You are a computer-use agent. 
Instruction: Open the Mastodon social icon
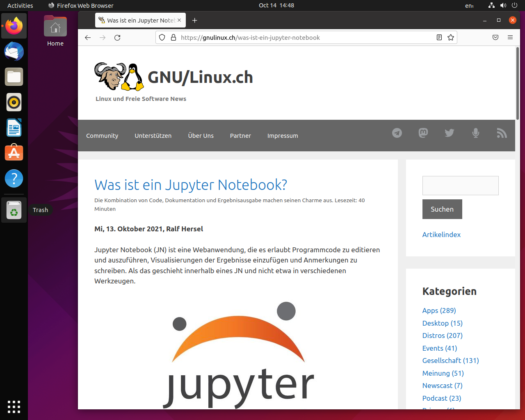(423, 133)
